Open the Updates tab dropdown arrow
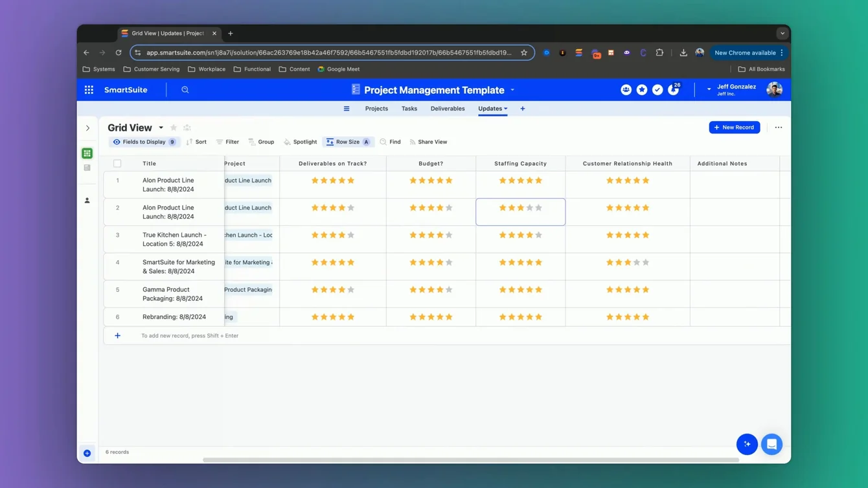This screenshot has width=868, height=488. [x=506, y=109]
